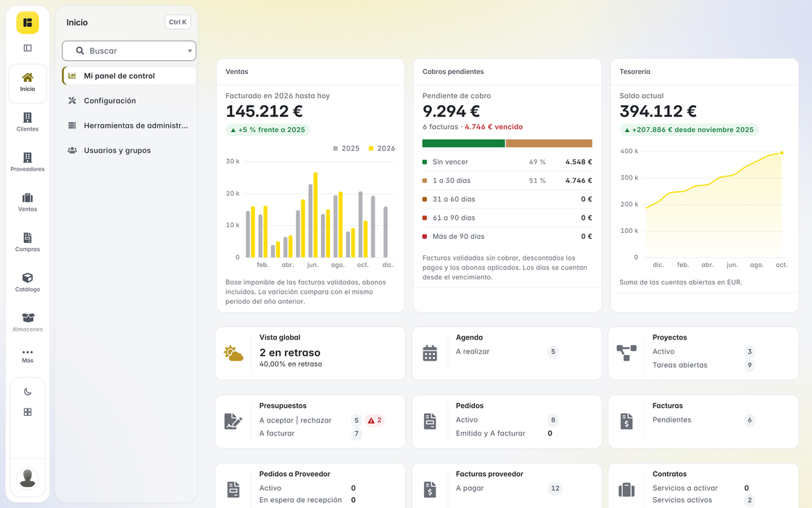Click the Proyectos diagram icon
This screenshot has width=812, height=508.
click(x=626, y=353)
